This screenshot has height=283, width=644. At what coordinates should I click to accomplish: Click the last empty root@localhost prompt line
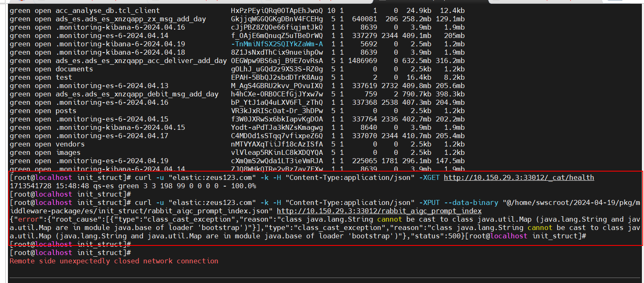pyautogui.click(x=70, y=253)
